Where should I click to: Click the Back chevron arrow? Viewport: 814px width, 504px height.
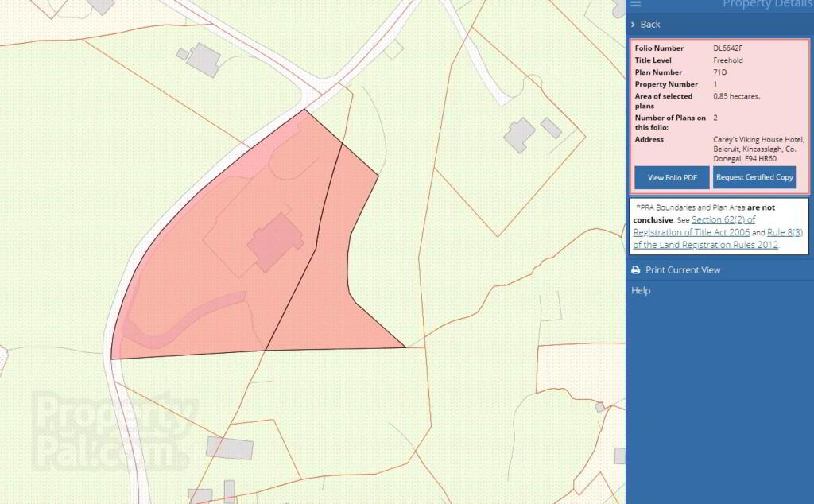[x=633, y=25]
